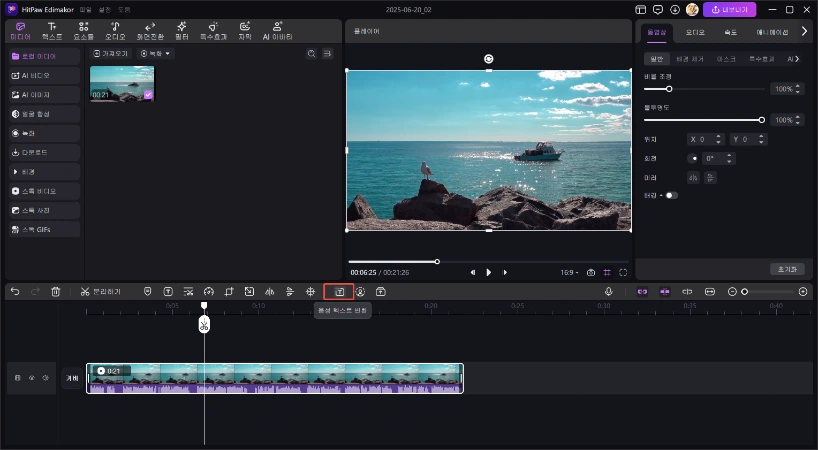Open 스톡 GIFs in the sidebar

tap(44, 229)
